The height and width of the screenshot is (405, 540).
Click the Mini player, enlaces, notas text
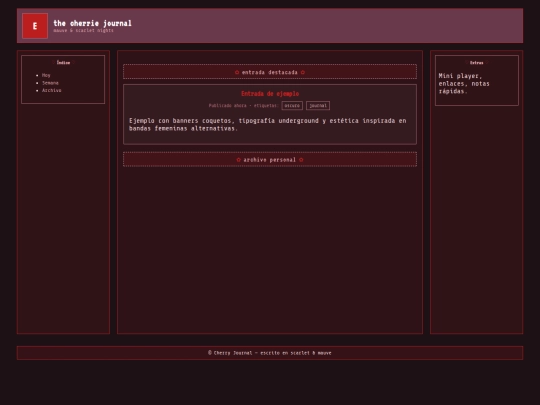pyautogui.click(x=464, y=84)
